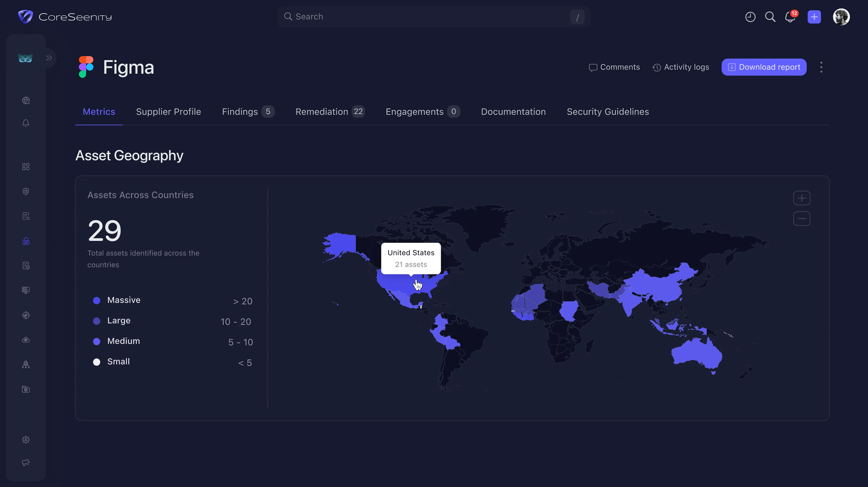Click the CoreSeenity logo
The height and width of the screenshot is (487, 868).
pyautogui.click(x=65, y=17)
